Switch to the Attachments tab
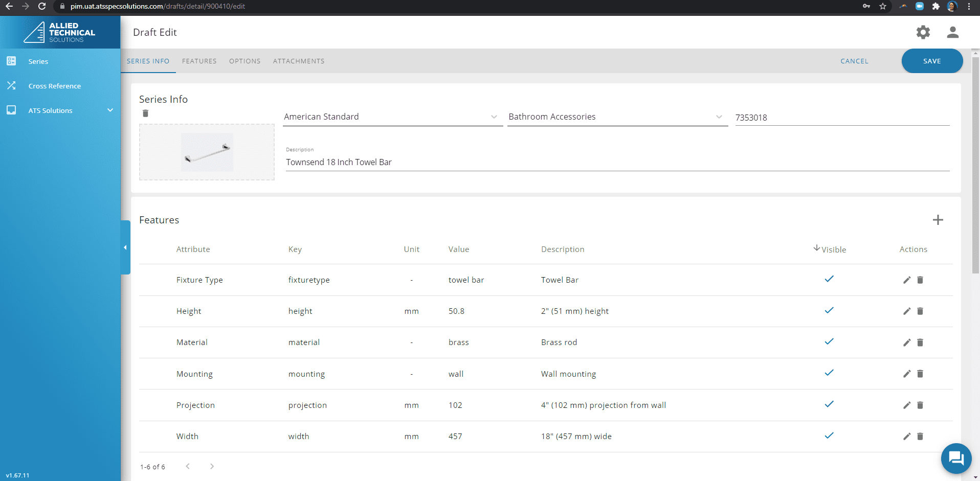The height and width of the screenshot is (481, 980). (299, 61)
